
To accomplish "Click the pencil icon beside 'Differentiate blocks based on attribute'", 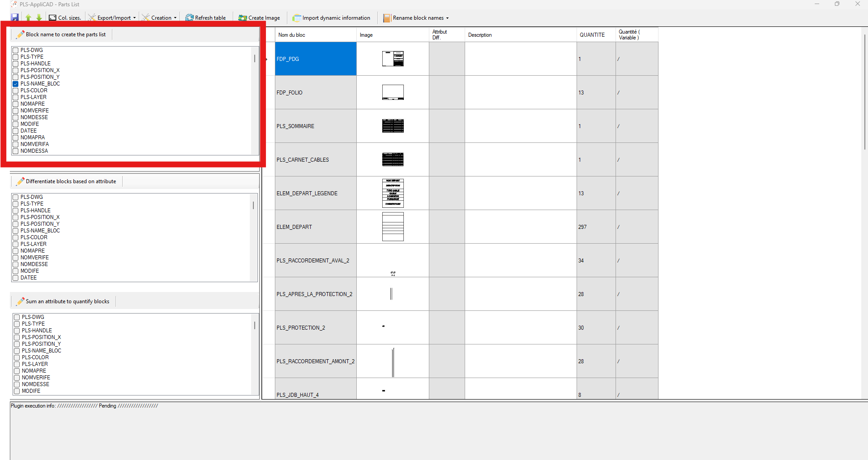I will pos(20,181).
